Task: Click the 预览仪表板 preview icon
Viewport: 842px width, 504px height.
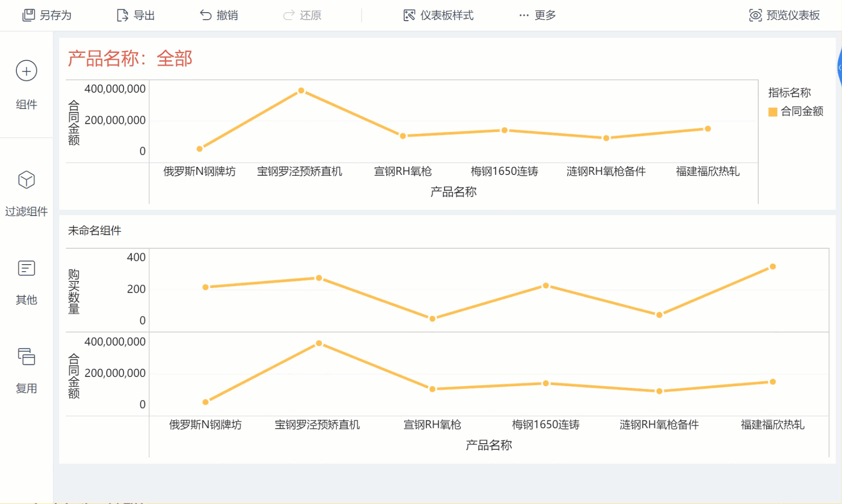Action: tap(755, 15)
